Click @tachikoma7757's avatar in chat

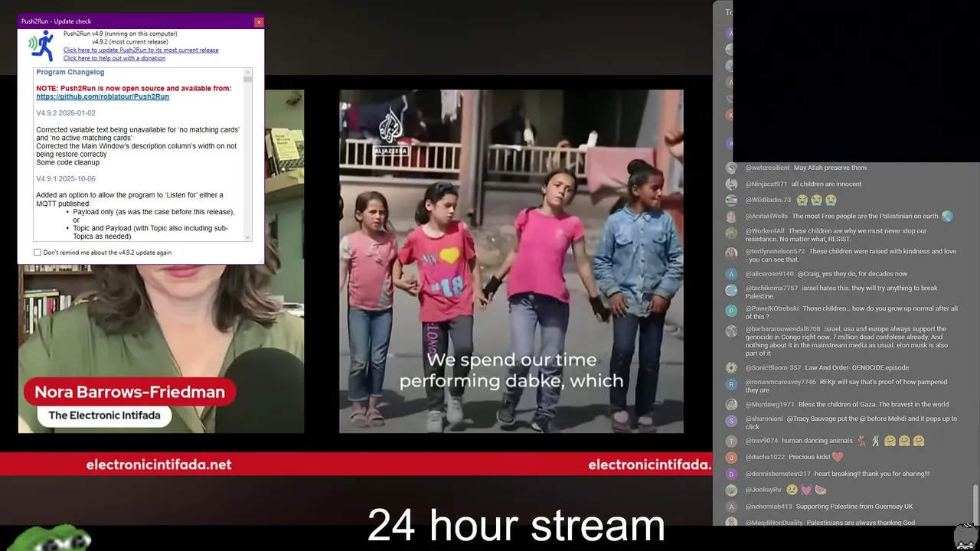coord(731,290)
